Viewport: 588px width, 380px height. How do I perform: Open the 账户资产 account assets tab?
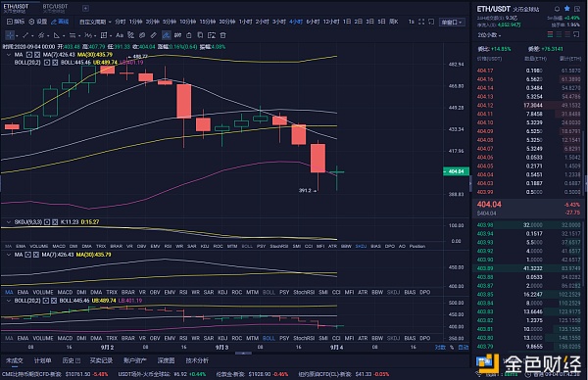click(x=134, y=360)
